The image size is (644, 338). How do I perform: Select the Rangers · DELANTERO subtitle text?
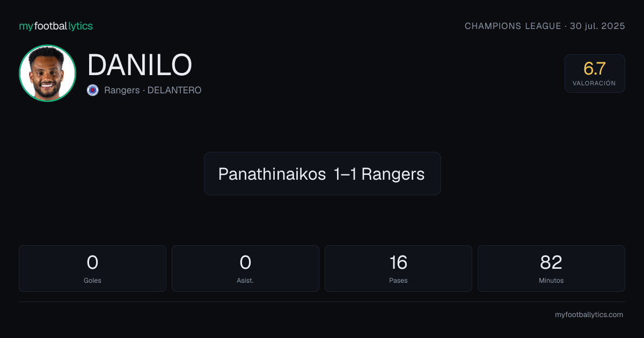(x=153, y=90)
